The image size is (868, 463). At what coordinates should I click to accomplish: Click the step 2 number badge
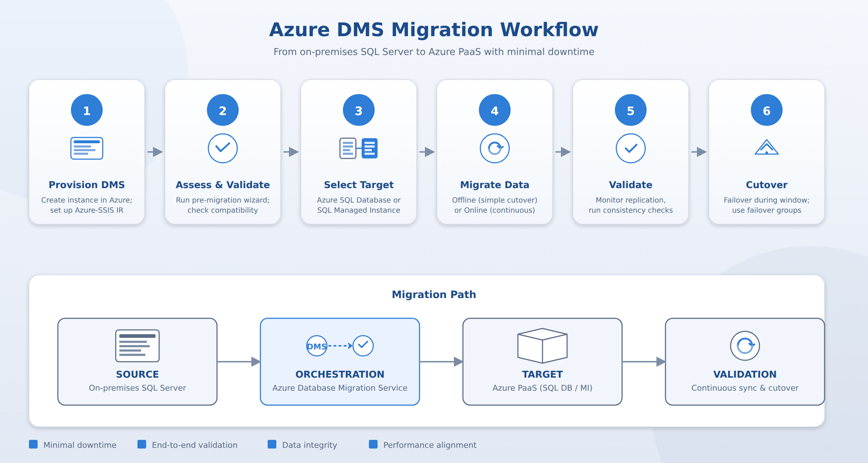tap(223, 110)
